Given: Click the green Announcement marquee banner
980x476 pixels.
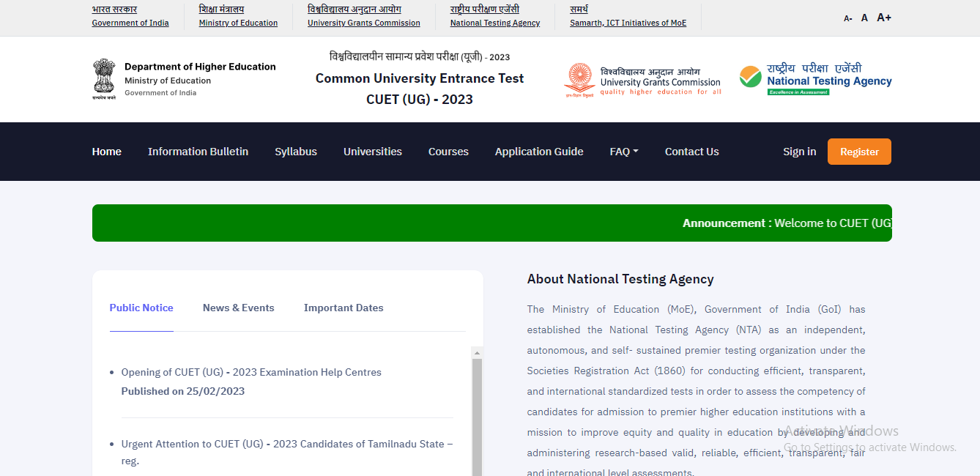Looking at the screenshot, I should 492,223.
